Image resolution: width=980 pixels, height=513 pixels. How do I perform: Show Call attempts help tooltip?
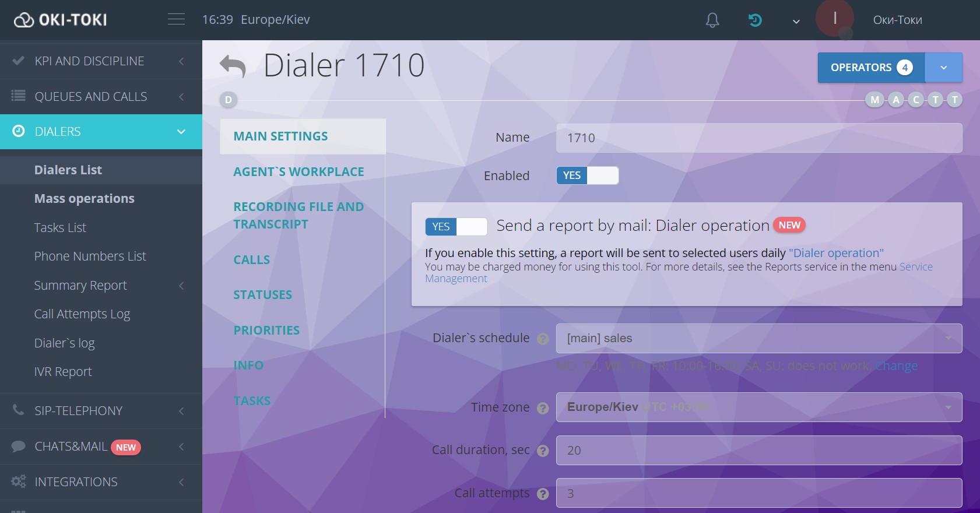coord(543,494)
